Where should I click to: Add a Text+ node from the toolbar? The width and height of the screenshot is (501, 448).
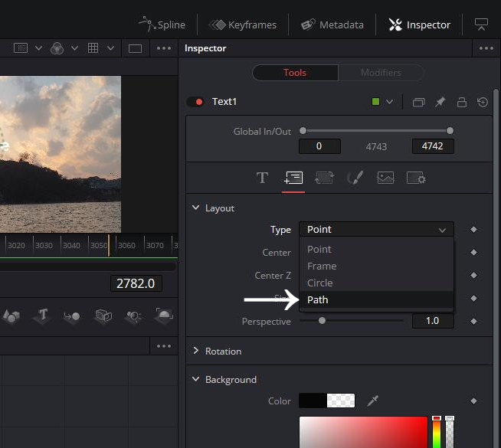coord(41,316)
